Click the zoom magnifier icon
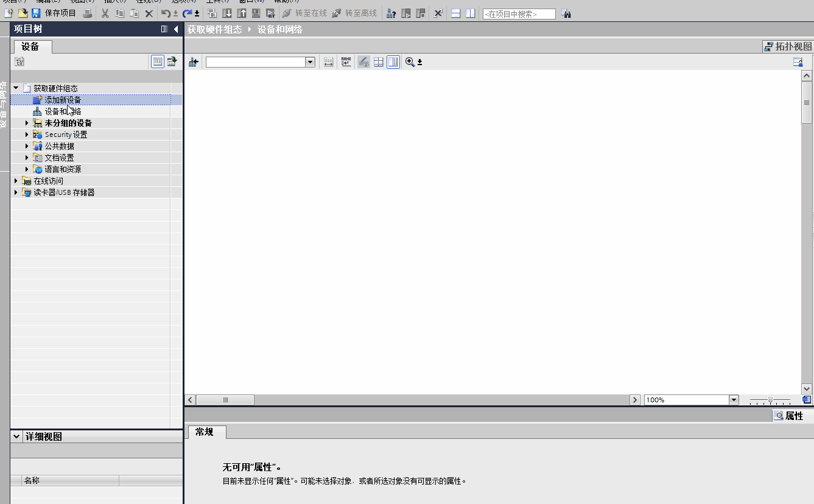Image resolution: width=814 pixels, height=504 pixels. (410, 62)
